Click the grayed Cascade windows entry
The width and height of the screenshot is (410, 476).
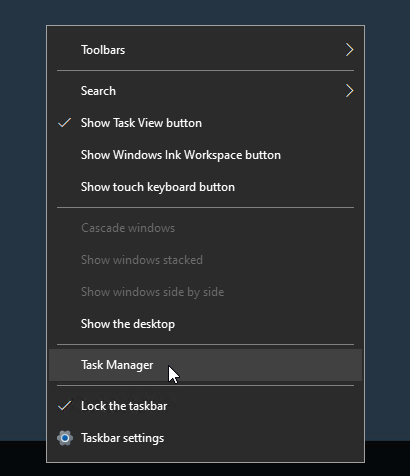click(205, 228)
